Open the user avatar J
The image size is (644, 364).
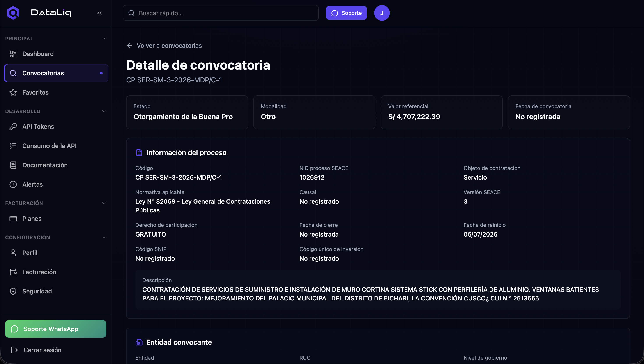tap(382, 13)
